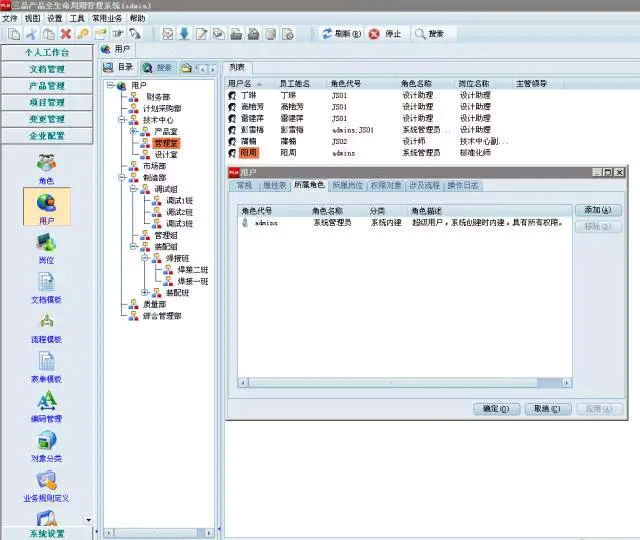Open the 常用业务 menu

(x=108, y=18)
